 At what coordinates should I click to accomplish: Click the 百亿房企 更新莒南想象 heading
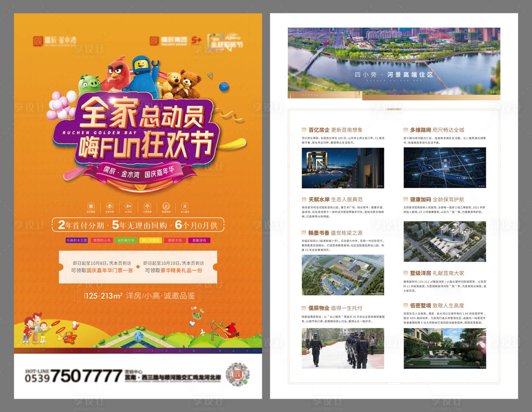[x=336, y=130]
